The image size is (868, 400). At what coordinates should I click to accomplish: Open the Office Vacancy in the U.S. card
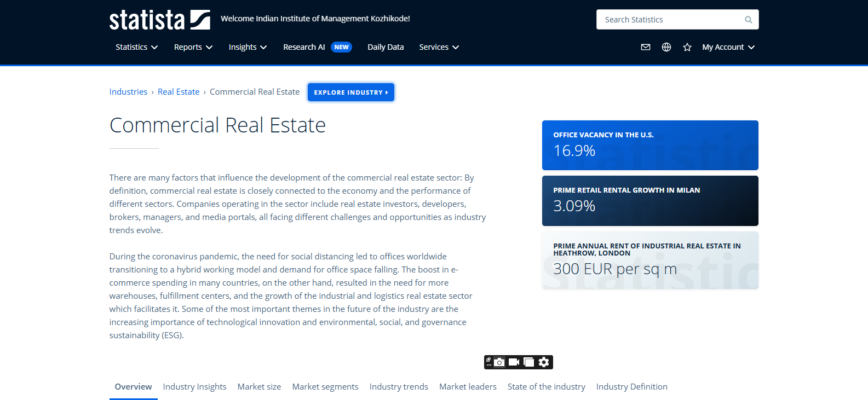click(650, 145)
